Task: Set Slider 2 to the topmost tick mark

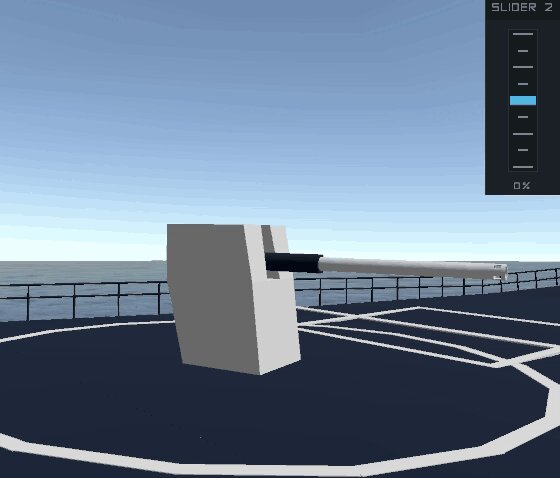Action: click(x=523, y=34)
